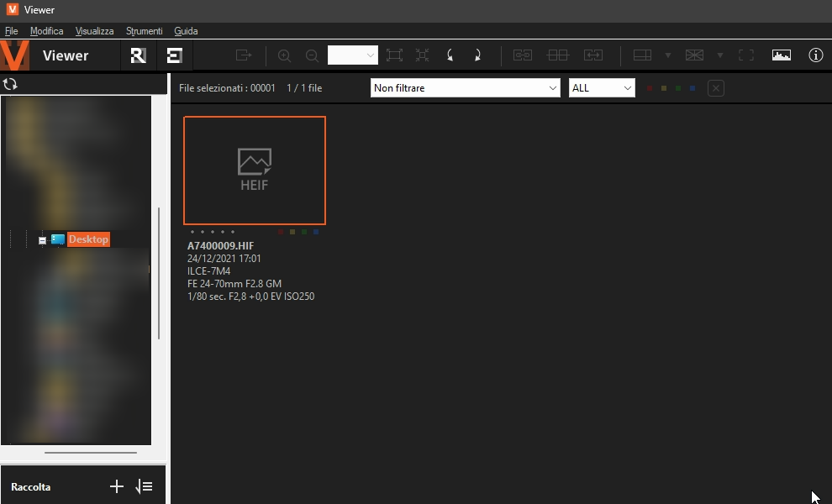Open the Visualizza menu

coord(94,31)
